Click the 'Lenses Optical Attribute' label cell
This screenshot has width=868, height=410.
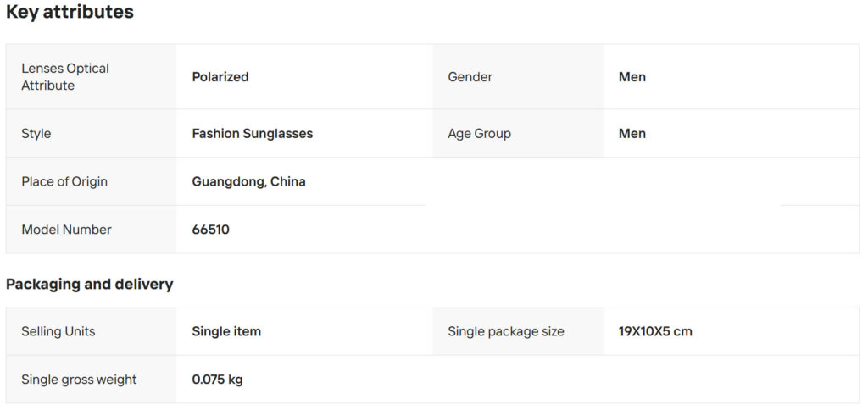pyautogui.click(x=91, y=77)
